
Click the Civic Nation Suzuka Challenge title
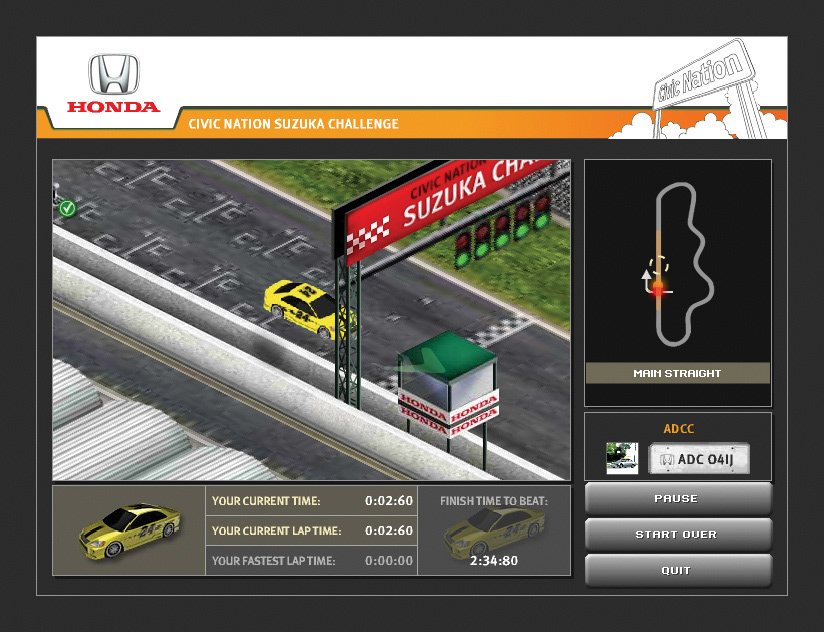[x=293, y=124]
